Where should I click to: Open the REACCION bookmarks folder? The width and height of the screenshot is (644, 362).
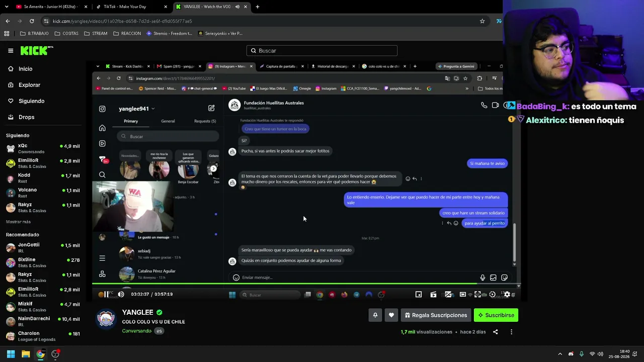[127, 34]
